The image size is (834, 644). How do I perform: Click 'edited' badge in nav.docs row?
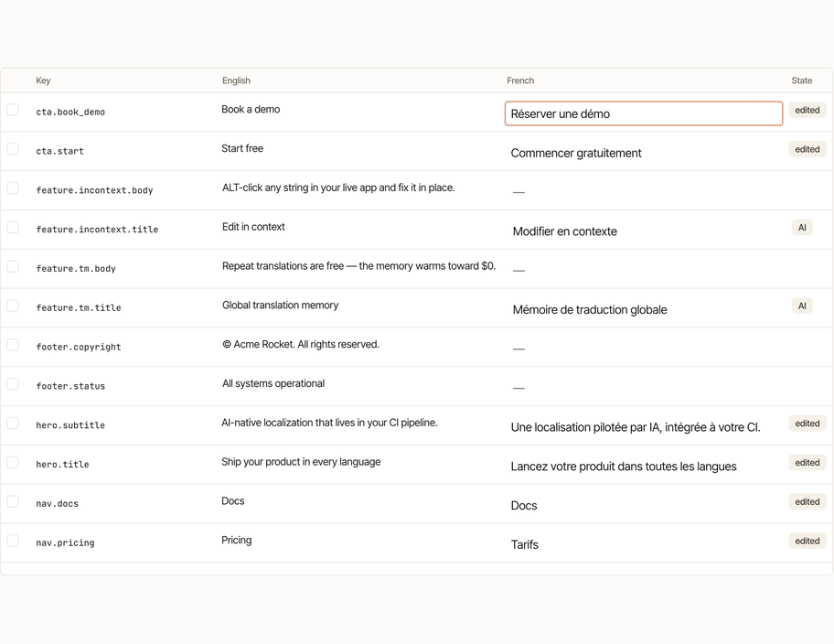click(807, 502)
